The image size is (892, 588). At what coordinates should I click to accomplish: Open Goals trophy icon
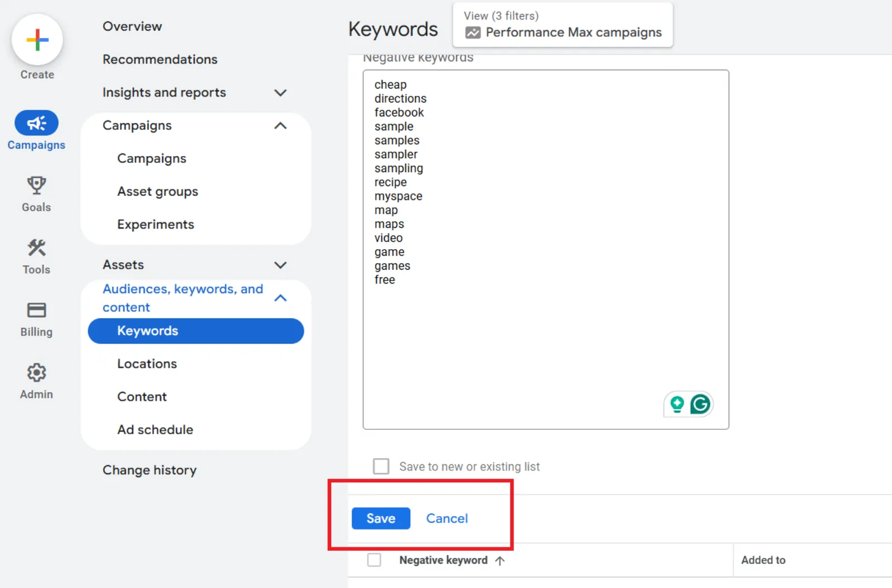pos(36,186)
